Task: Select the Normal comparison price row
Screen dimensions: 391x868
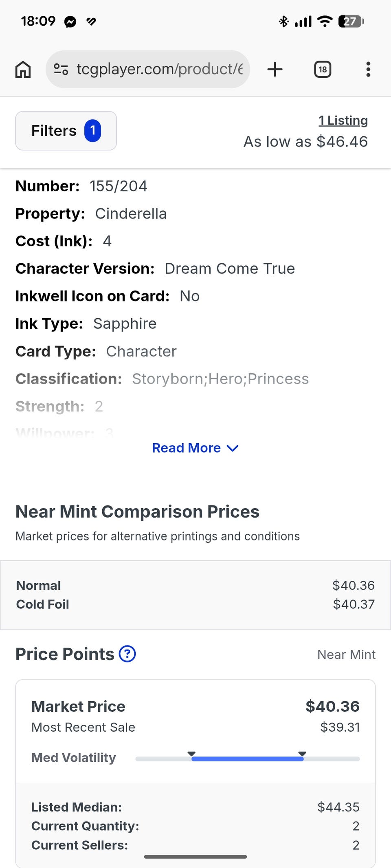Action: coord(195,585)
